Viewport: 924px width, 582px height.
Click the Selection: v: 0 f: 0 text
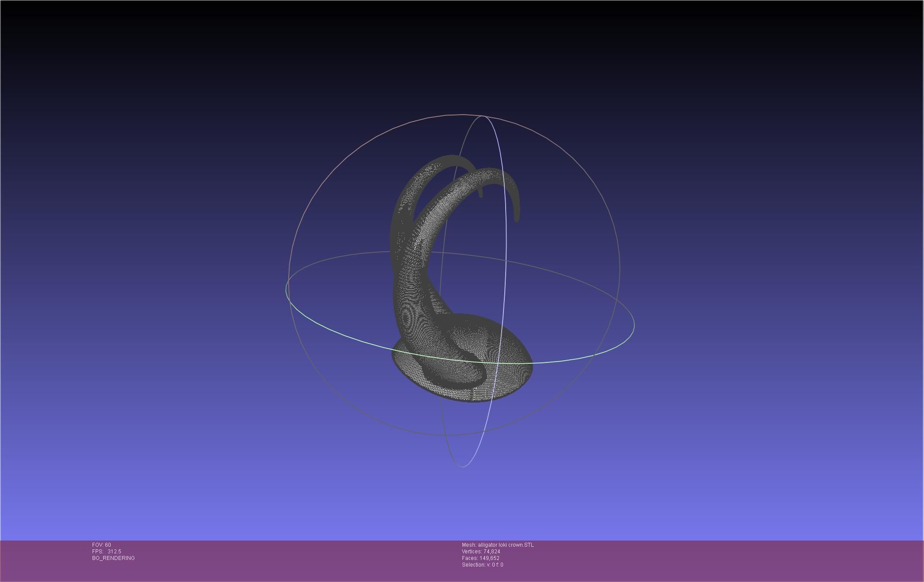tap(482, 565)
